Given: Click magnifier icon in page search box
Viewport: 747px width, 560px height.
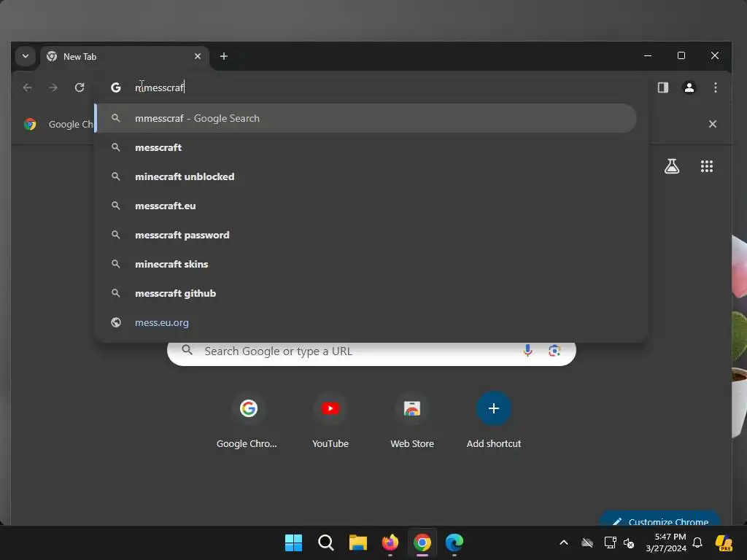Looking at the screenshot, I should coord(187,351).
